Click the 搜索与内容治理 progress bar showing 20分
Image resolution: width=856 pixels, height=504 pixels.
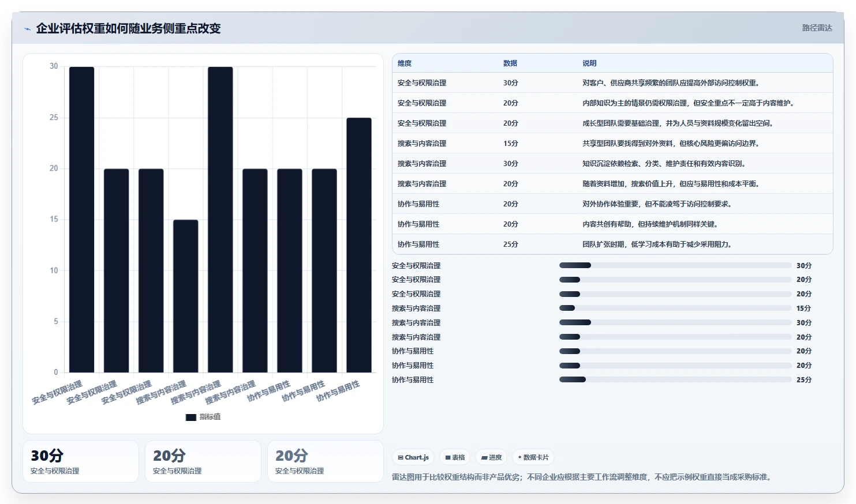675,337
